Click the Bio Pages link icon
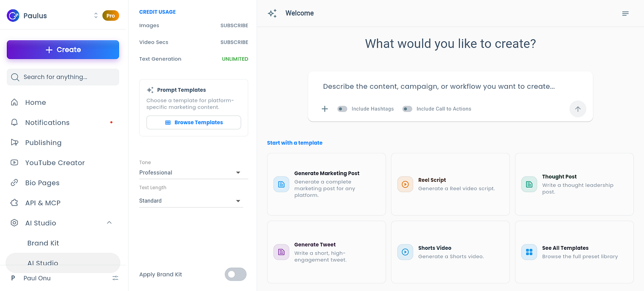Image resolution: width=644 pixels, height=291 pixels. tap(15, 183)
